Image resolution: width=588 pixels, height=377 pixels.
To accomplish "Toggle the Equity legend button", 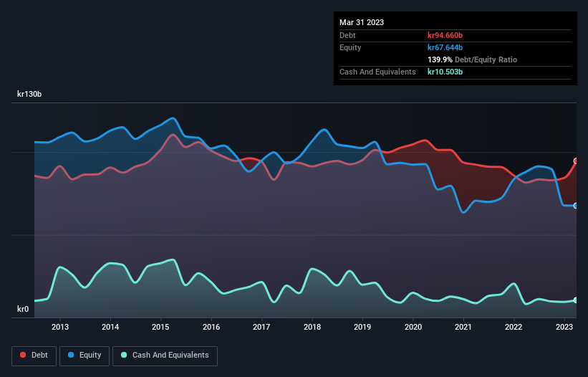I will [85, 355].
